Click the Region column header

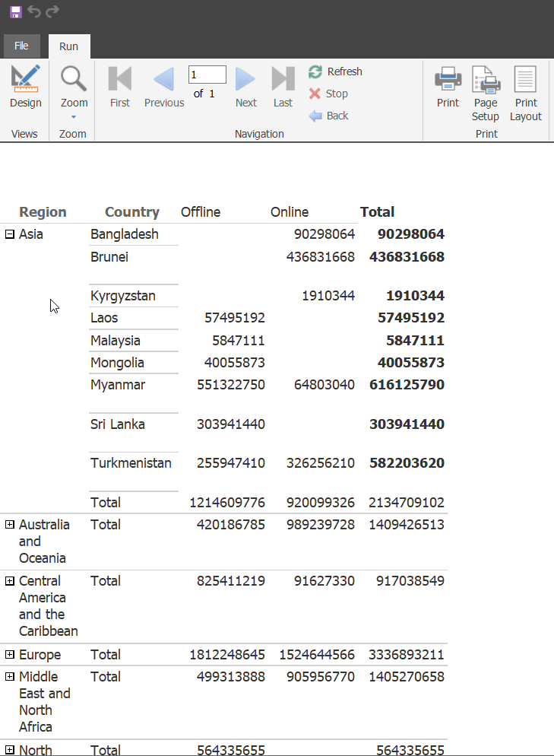pyautogui.click(x=43, y=212)
